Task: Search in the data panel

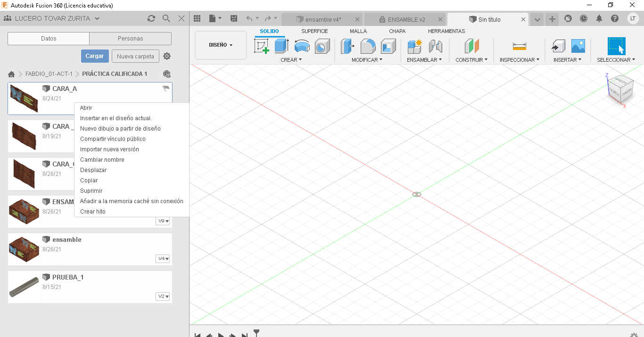Action: click(166, 18)
